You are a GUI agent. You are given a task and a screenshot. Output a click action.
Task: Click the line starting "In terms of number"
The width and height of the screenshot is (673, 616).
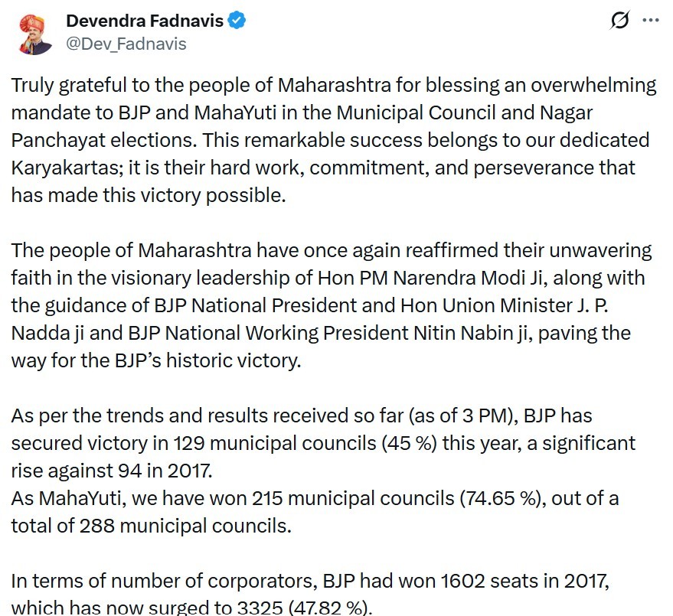[x=309, y=581]
